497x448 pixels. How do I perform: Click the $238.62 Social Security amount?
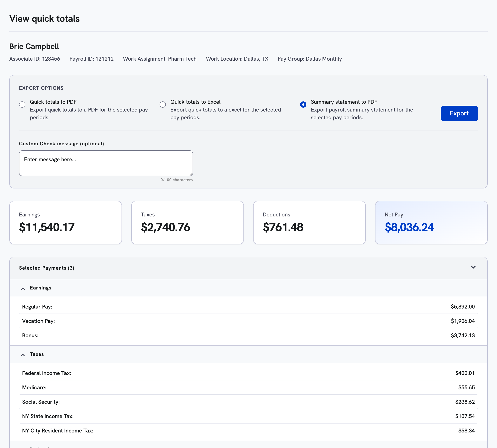[465, 402]
